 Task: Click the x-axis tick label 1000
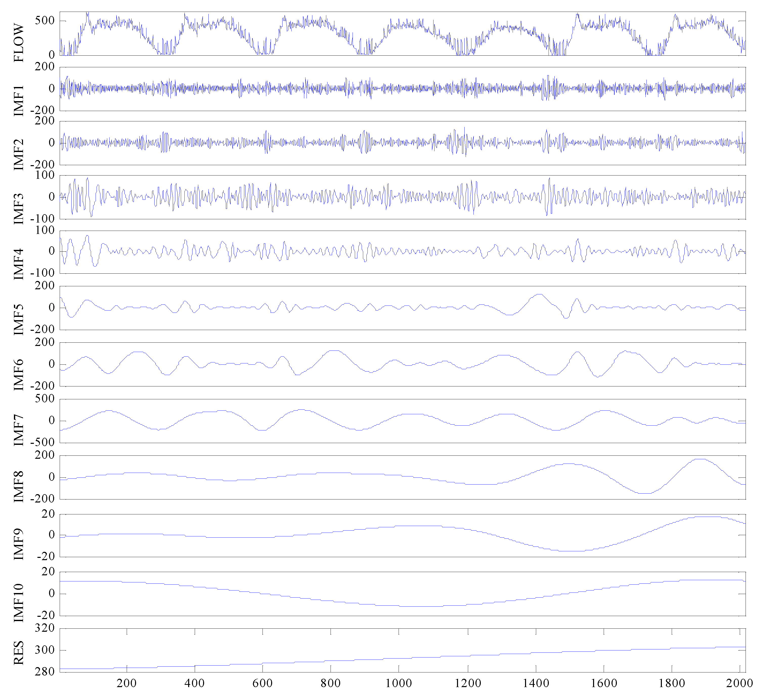[x=399, y=683]
